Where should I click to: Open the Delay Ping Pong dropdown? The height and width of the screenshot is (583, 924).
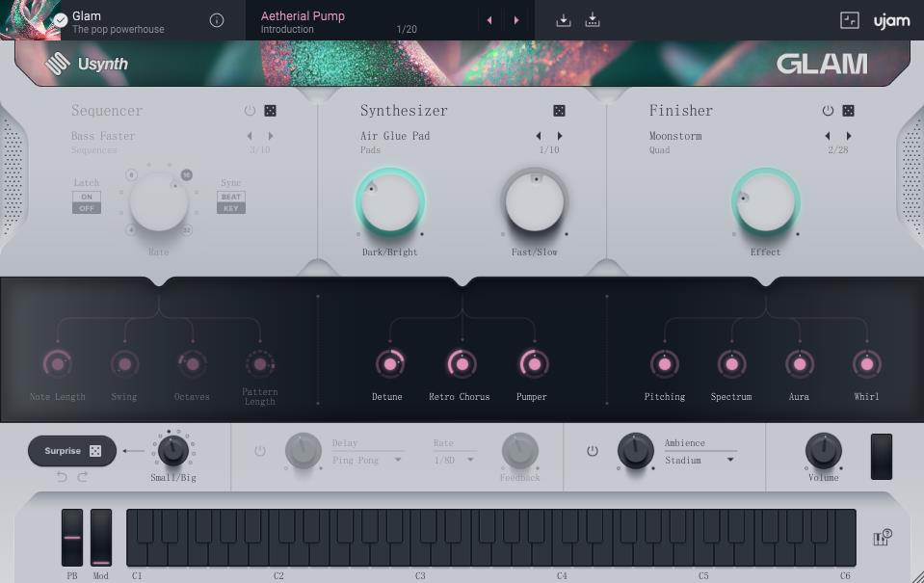(367, 460)
